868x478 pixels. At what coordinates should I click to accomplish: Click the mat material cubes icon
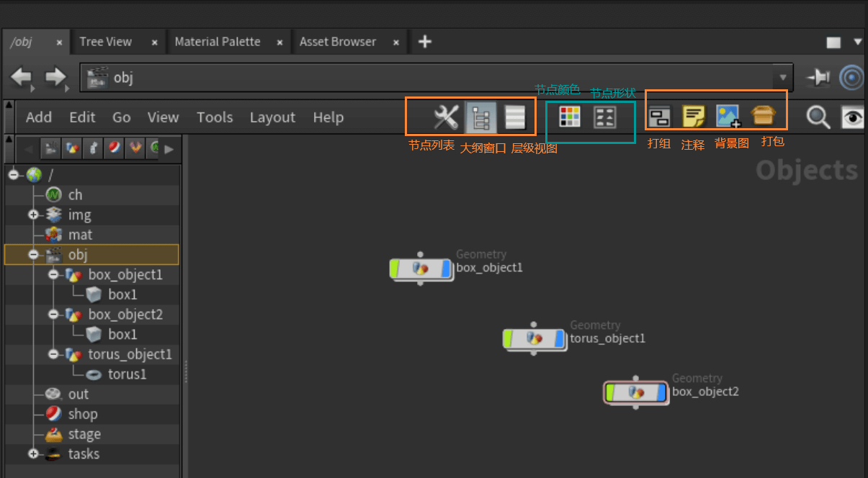[53, 235]
